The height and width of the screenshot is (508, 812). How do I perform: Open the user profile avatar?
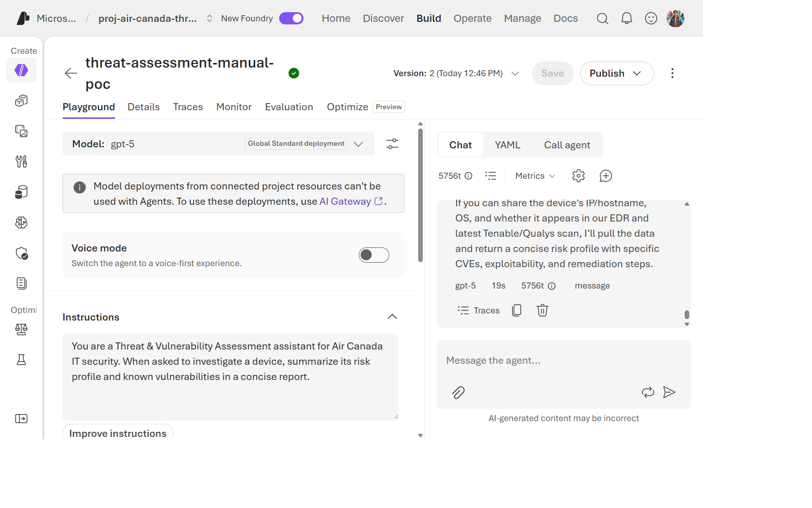675,19
